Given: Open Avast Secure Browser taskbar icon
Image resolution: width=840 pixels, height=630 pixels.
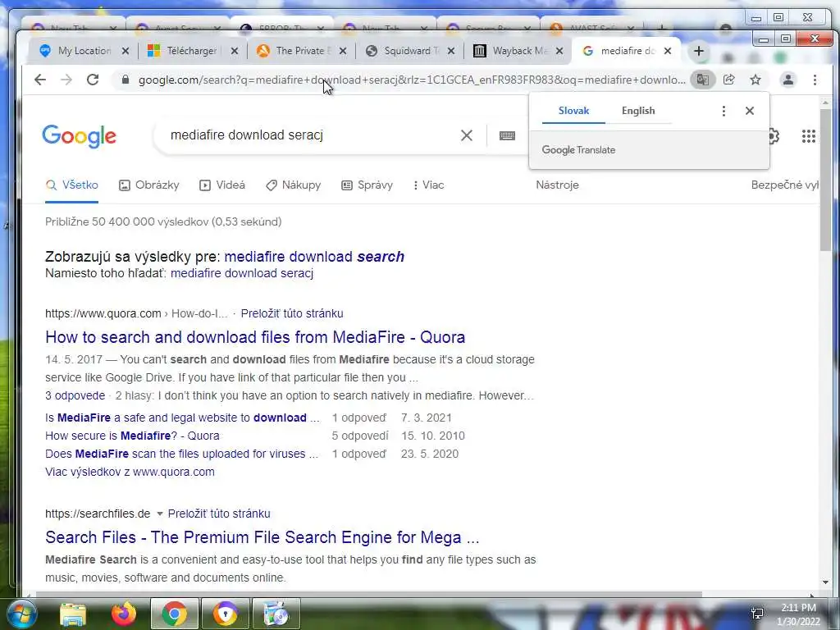Looking at the screenshot, I should click(x=226, y=614).
